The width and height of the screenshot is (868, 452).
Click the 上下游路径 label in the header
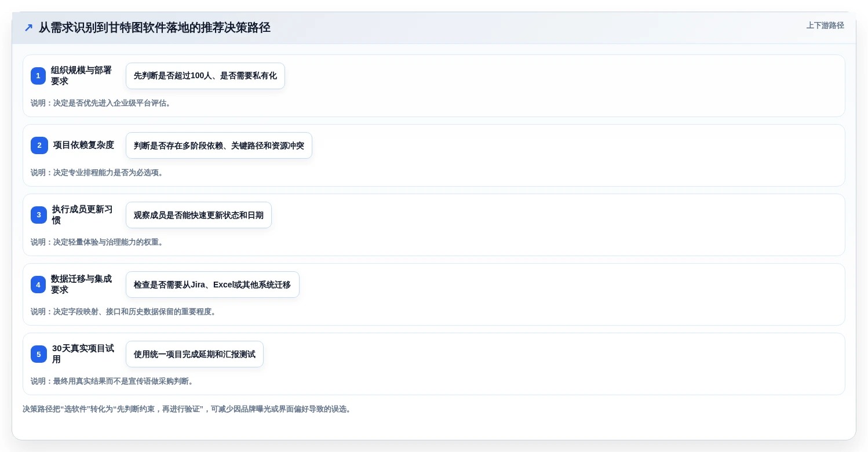click(825, 25)
